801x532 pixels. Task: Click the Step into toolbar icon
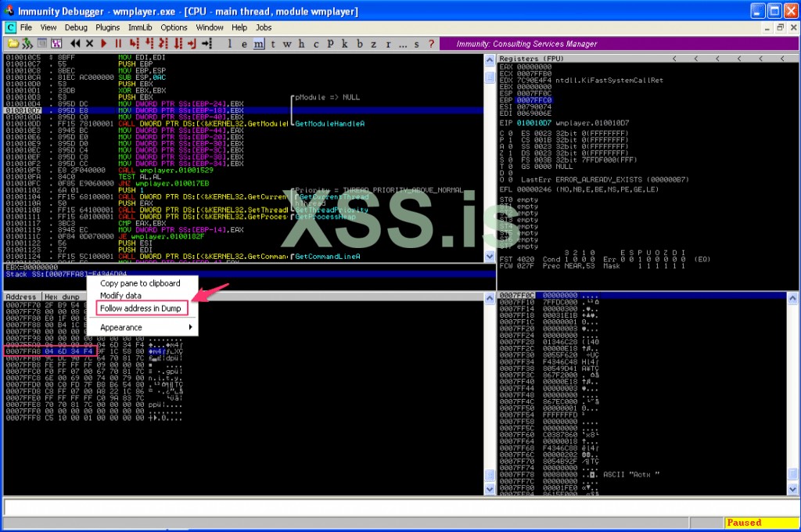(x=134, y=44)
